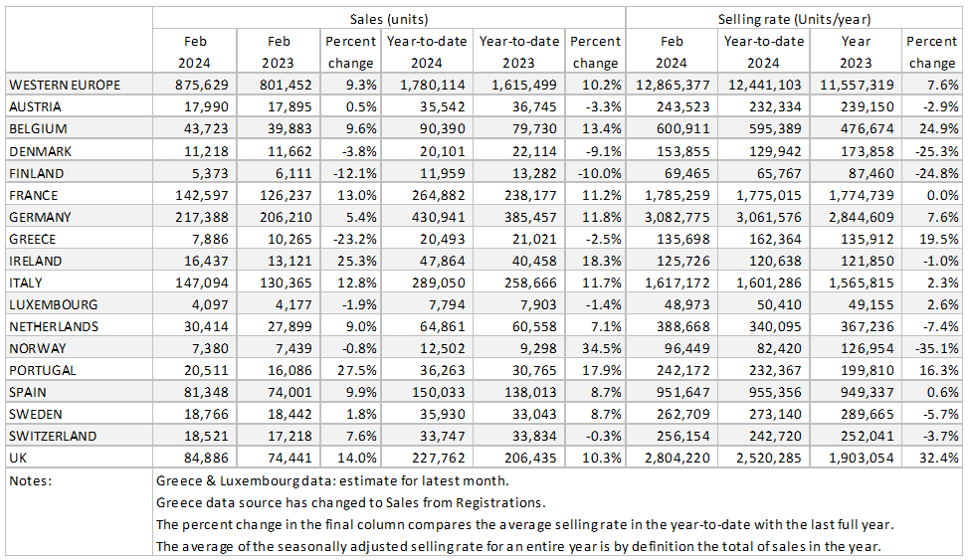Click the WESTERN EUROPE row label
The height and width of the screenshot is (560, 968).
pos(65,86)
